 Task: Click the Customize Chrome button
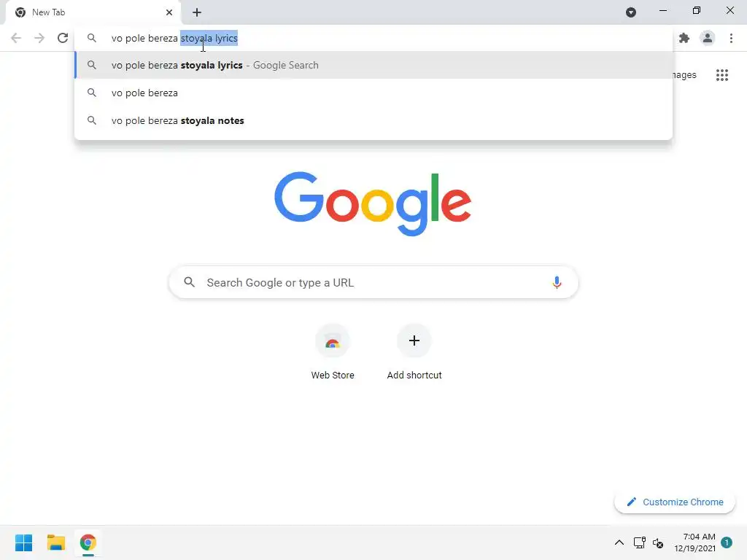coord(675,502)
